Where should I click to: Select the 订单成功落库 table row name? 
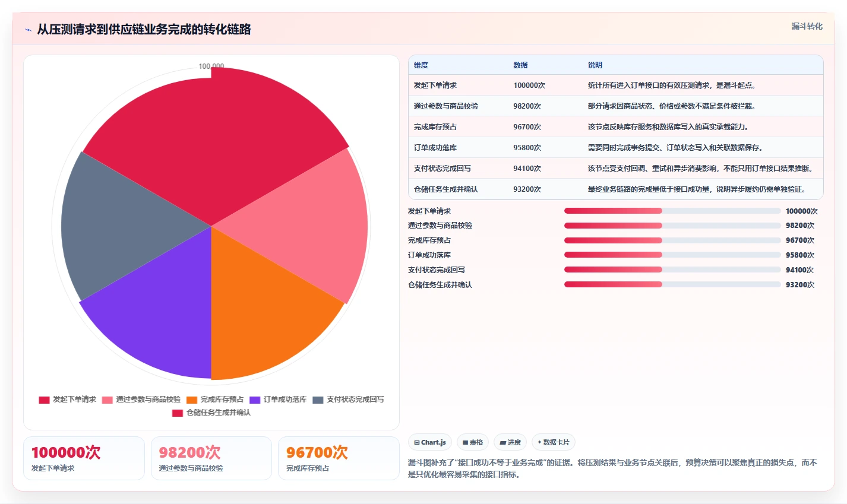(435, 148)
